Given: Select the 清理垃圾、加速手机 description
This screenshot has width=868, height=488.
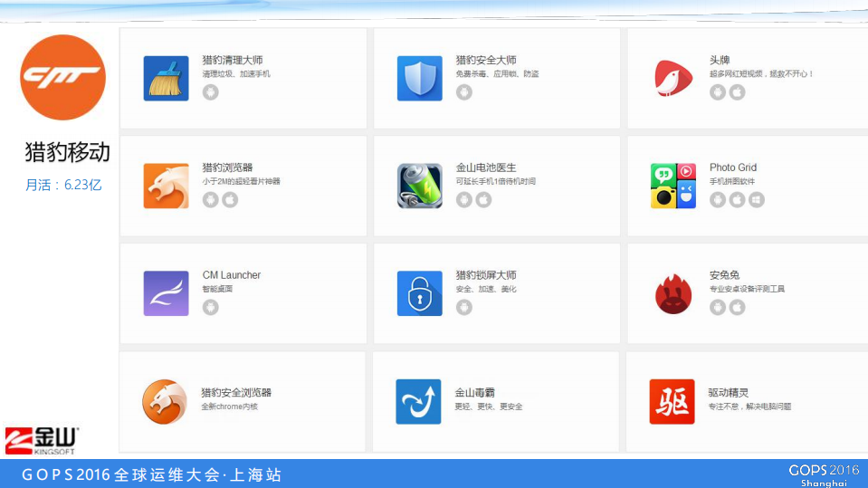Looking at the screenshot, I should pyautogui.click(x=236, y=73).
